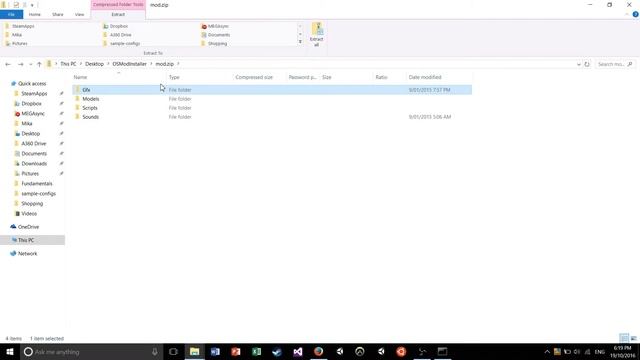Open Downloads in navigation pane
The height and width of the screenshot is (360, 640).
pyautogui.click(x=34, y=163)
